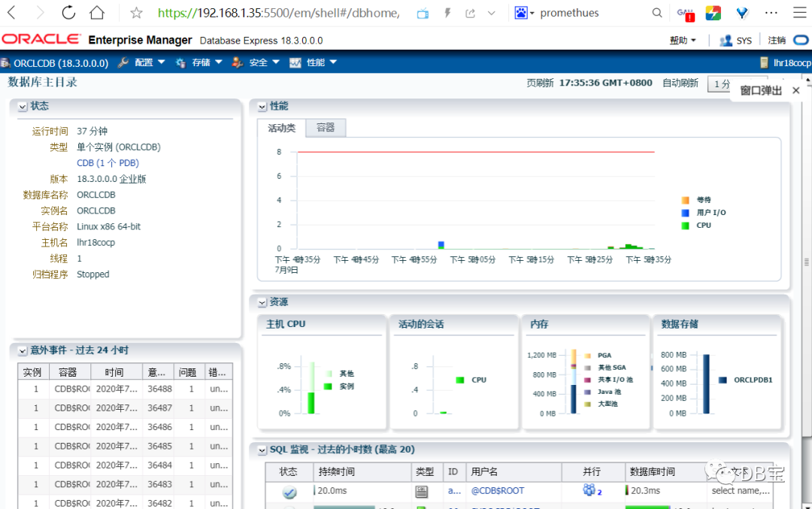812x509 pixels.
Task: Click the colorful square extension icon
Action: tap(713, 13)
